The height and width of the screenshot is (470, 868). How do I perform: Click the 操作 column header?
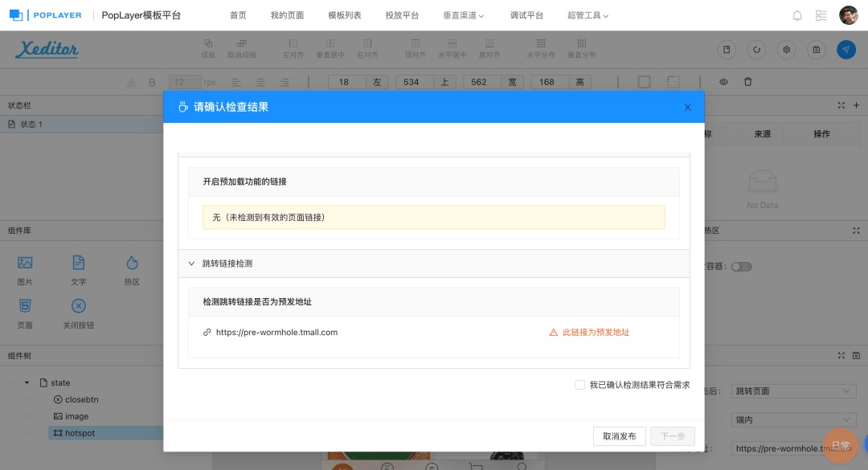[x=821, y=134]
